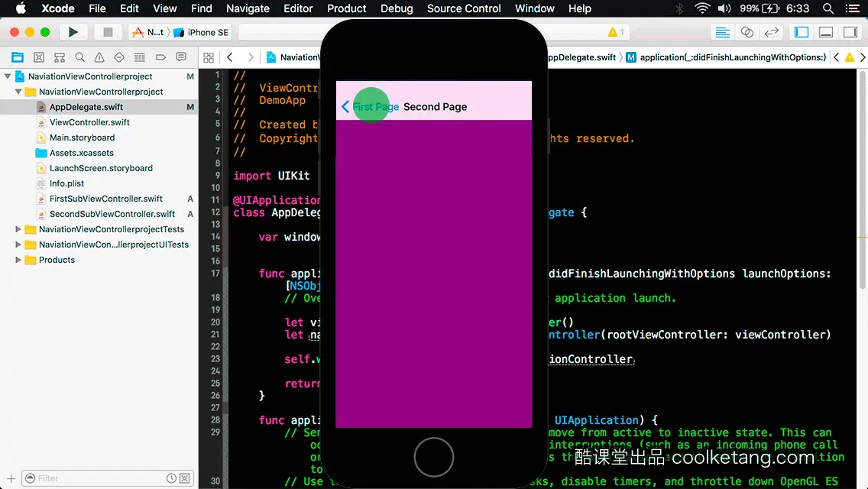Switch to the Standard editor

click(722, 32)
